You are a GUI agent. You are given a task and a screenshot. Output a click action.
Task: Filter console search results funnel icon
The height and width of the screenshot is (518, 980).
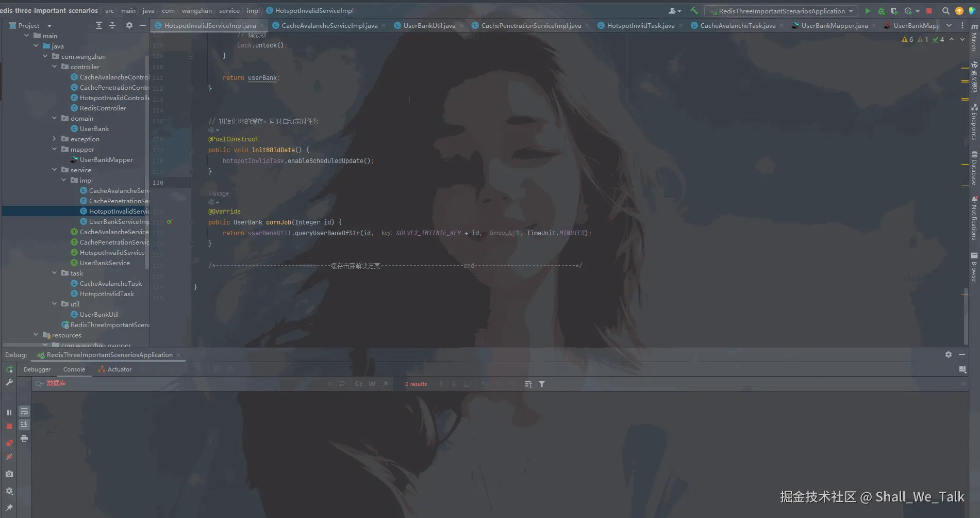coord(542,384)
